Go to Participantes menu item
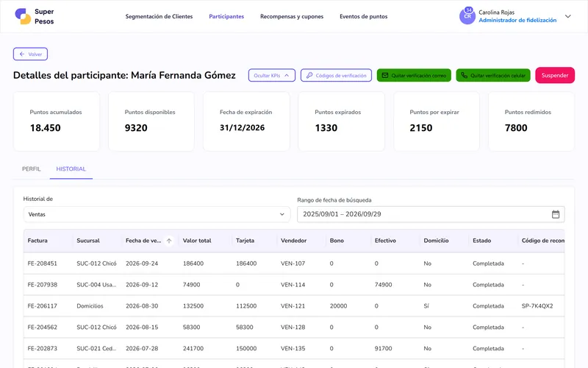The image size is (588, 368). click(x=226, y=16)
